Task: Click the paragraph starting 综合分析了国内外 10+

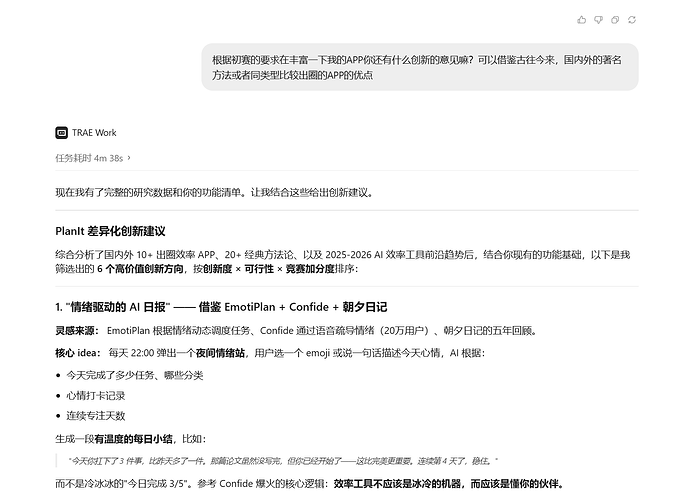Action: 343,262
